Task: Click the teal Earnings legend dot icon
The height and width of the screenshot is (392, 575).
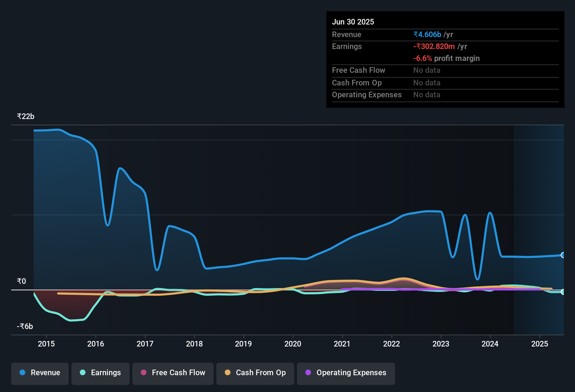Action: (x=83, y=373)
